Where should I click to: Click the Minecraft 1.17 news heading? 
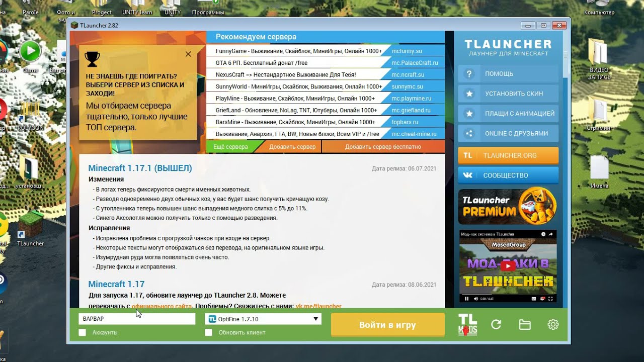pos(116,284)
